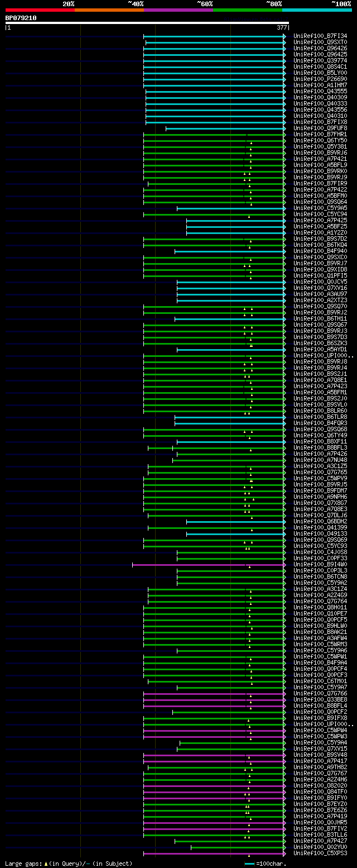Viewport: 357px width, 868px height.
Task: Click label UniRef100_A7Q8E1
Action: pyautogui.click(x=320, y=380)
